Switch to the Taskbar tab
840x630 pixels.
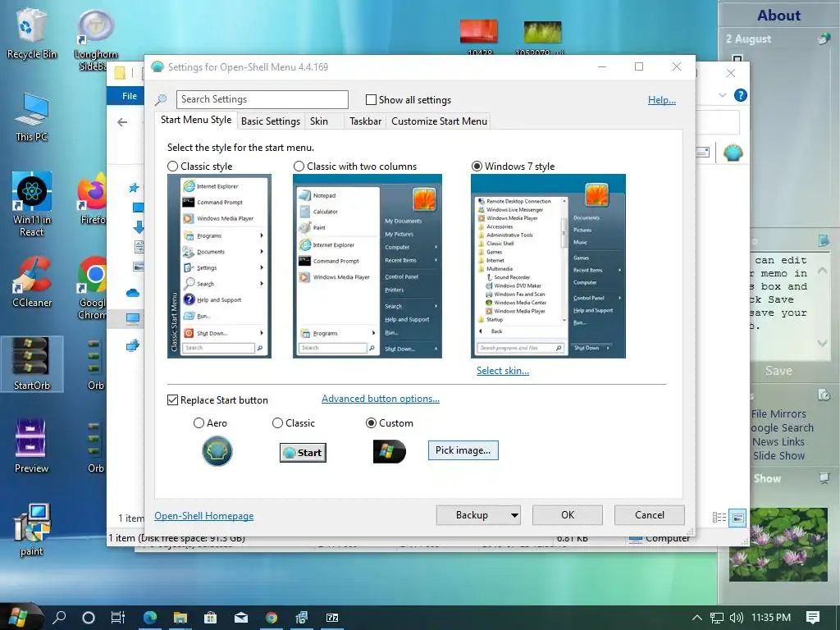(365, 121)
